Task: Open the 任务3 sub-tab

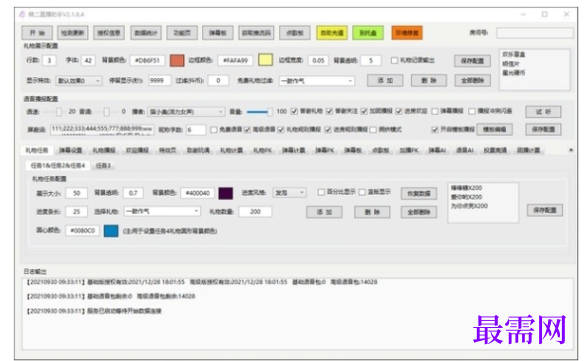Action: [103, 166]
